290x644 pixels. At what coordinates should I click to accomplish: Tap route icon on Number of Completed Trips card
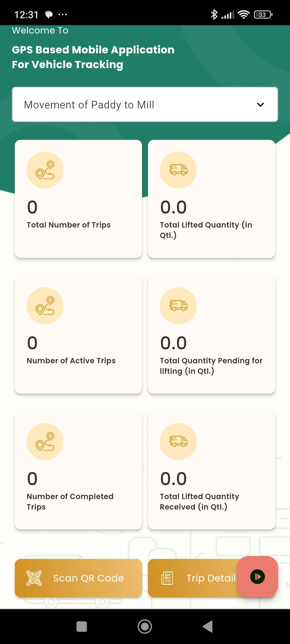point(45,442)
